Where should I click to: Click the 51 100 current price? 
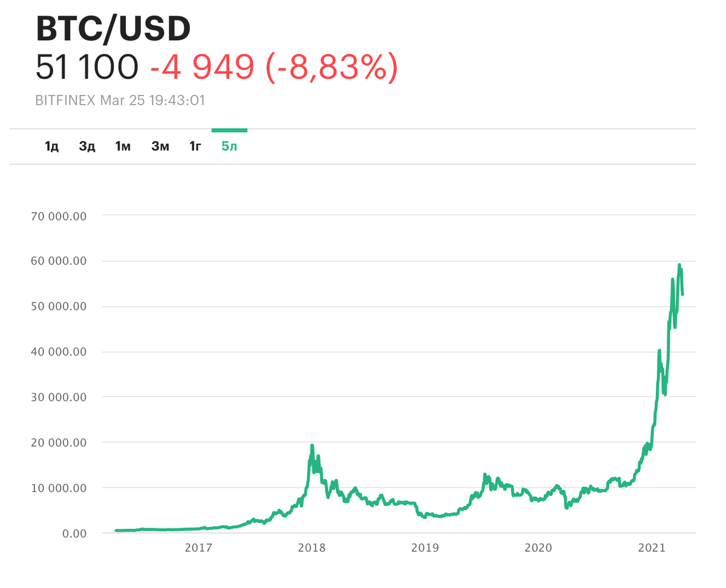(87, 67)
